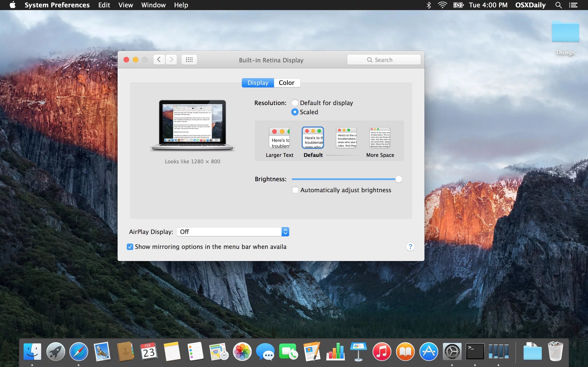Click the Show All grid icon
Viewport: 588px width, 367px height.
click(189, 60)
